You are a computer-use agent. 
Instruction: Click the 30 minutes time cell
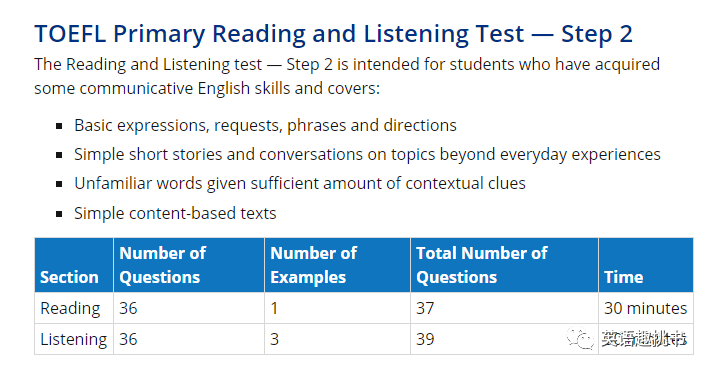(x=646, y=308)
